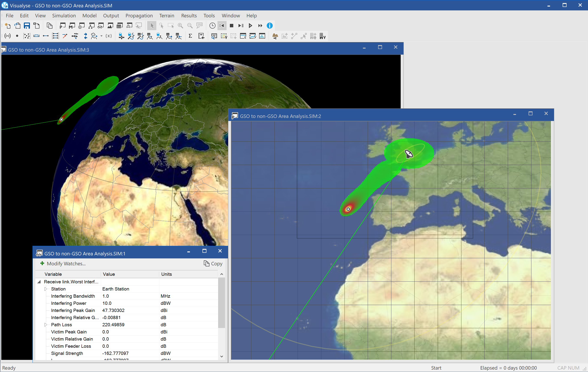Viewport: 588px width, 372px height.
Task: Click watch list scrollbar down arrow
Action: click(x=222, y=357)
